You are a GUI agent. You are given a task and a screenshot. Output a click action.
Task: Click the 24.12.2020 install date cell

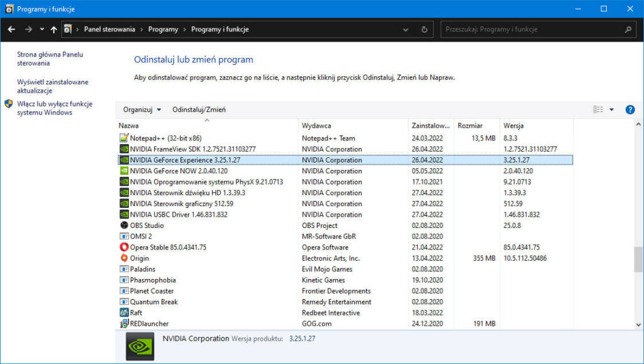click(x=427, y=323)
